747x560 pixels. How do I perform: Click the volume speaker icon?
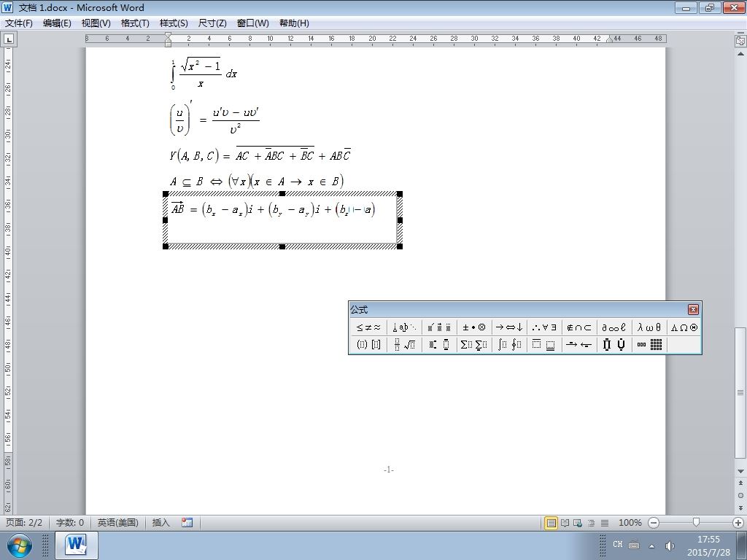tap(670, 545)
